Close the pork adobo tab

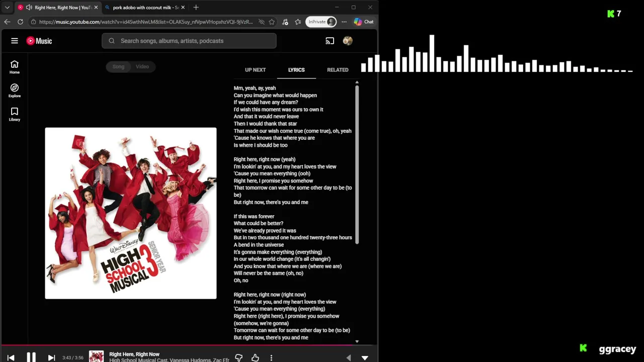(x=183, y=8)
